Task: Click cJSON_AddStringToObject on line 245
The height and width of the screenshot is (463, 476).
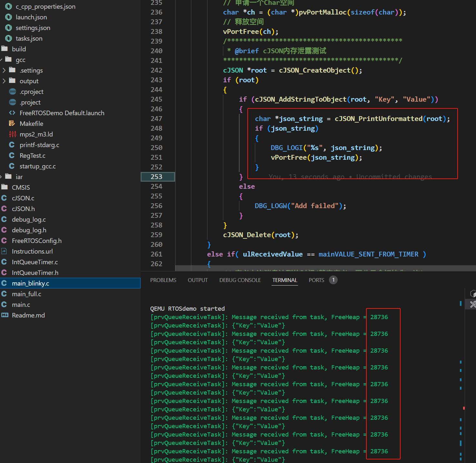Action: [x=301, y=99]
